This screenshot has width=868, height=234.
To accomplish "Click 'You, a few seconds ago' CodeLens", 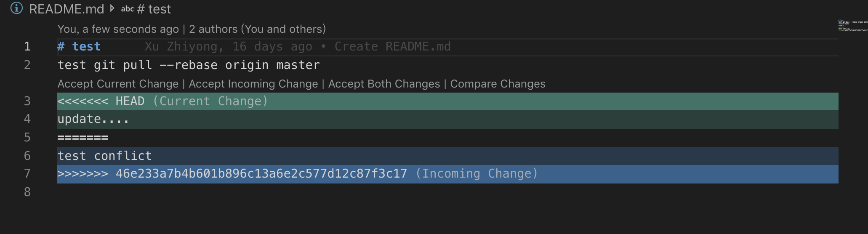I will click(x=118, y=29).
